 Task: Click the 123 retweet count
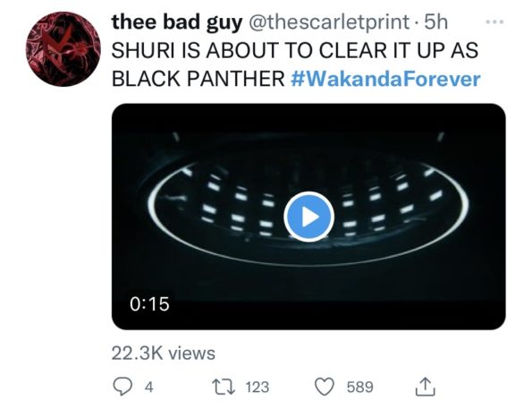258,387
